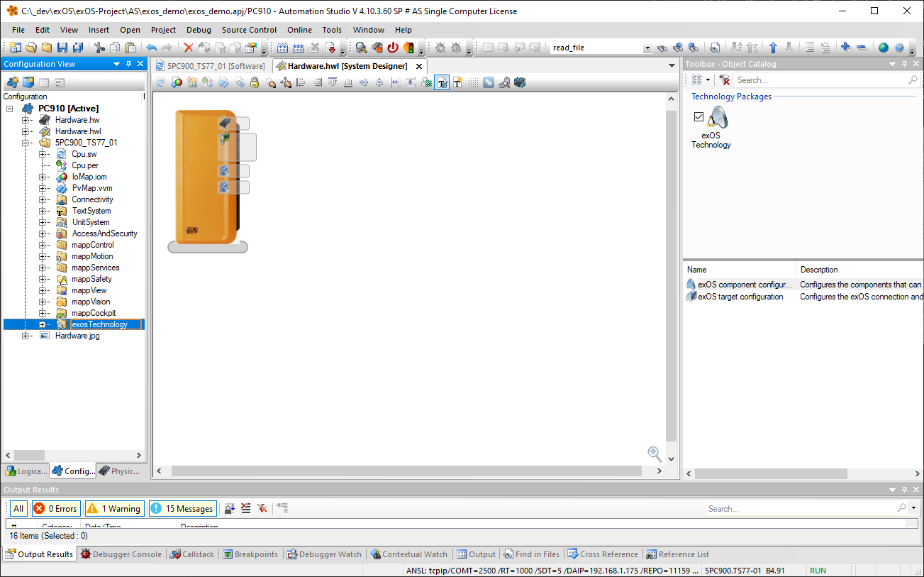Click the traffic light Stop Target icon

[x=409, y=48]
